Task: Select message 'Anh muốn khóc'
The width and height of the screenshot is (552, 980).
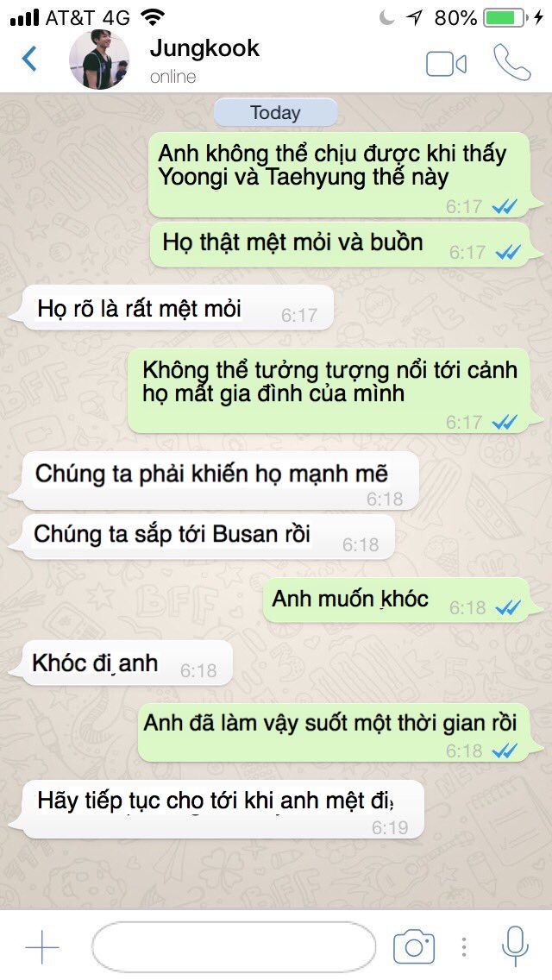Action: pos(397,600)
